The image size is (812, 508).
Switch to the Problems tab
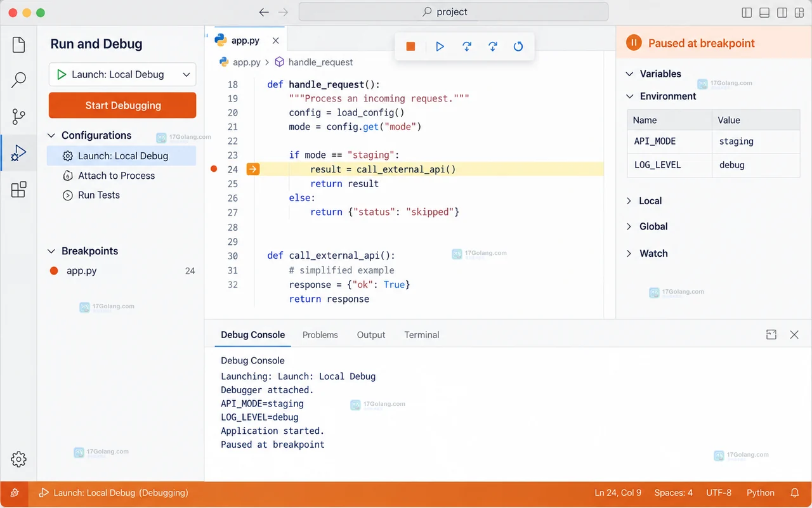click(320, 335)
